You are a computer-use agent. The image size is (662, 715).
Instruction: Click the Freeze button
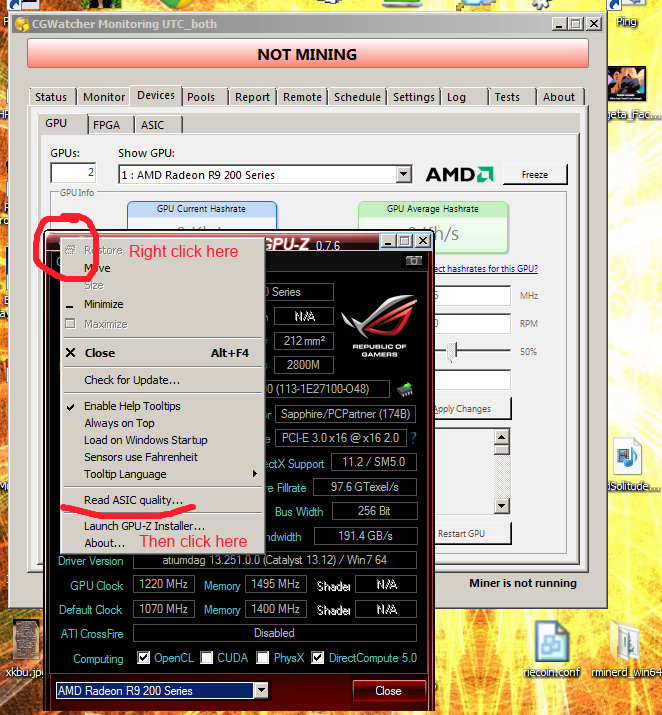(x=535, y=175)
